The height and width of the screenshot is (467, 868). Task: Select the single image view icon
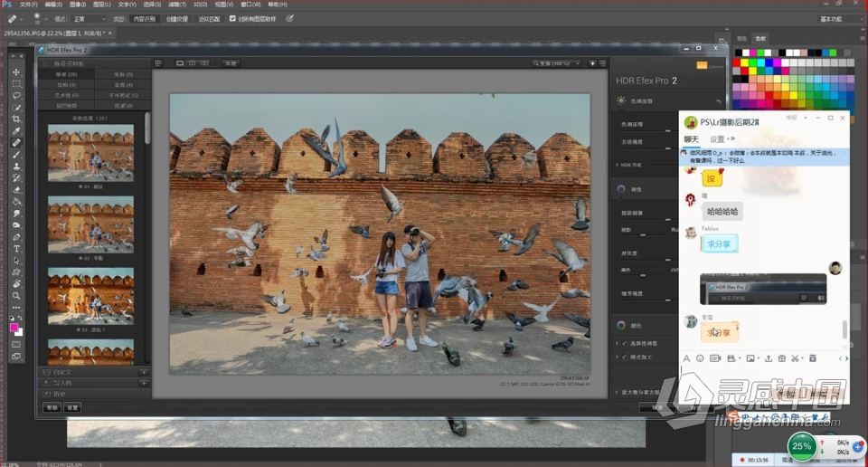coord(180,63)
